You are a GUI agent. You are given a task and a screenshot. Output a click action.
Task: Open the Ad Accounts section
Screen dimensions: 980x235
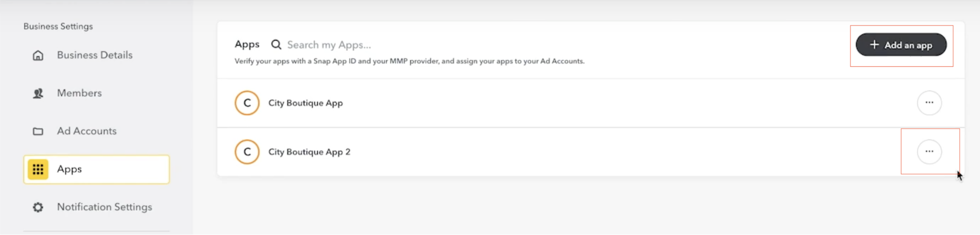pyautogui.click(x=87, y=131)
